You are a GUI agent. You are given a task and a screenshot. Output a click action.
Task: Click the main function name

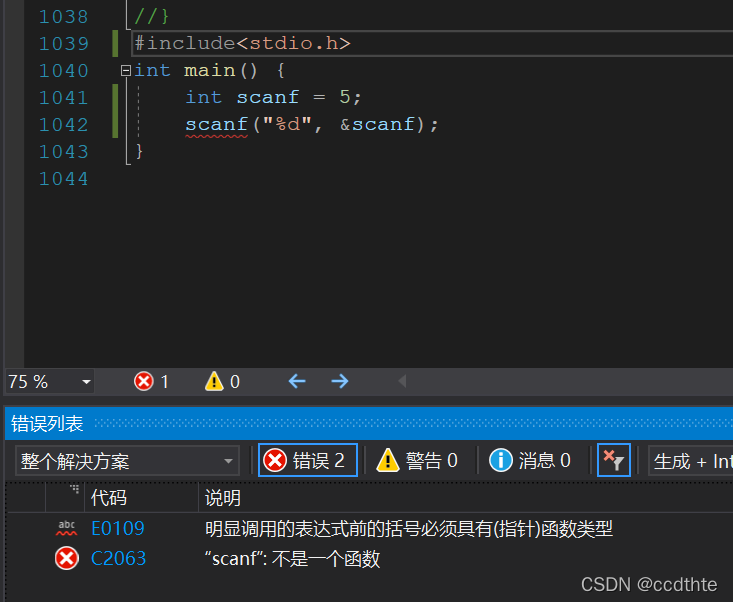[x=209, y=71]
